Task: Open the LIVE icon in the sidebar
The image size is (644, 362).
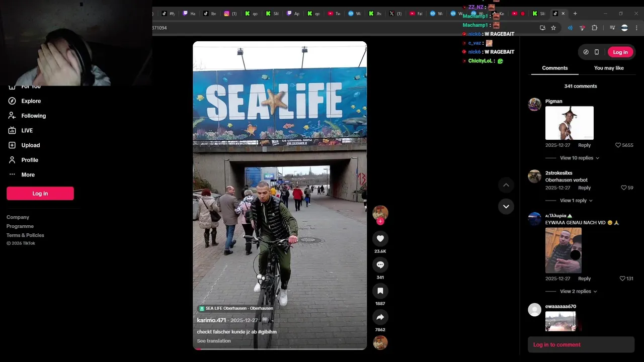Action: click(12, 130)
